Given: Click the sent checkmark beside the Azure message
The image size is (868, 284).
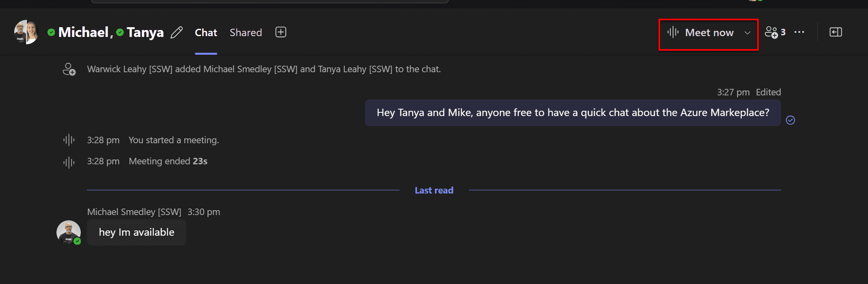Looking at the screenshot, I should coord(790,120).
